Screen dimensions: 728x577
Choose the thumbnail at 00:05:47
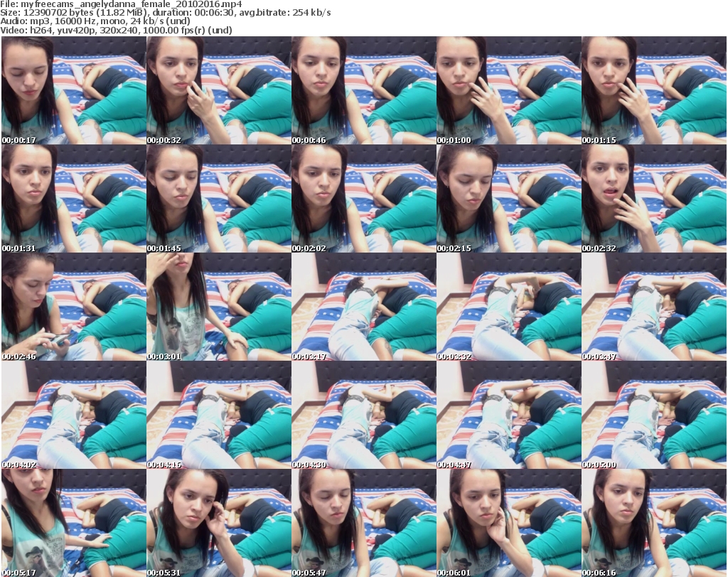tap(363, 523)
